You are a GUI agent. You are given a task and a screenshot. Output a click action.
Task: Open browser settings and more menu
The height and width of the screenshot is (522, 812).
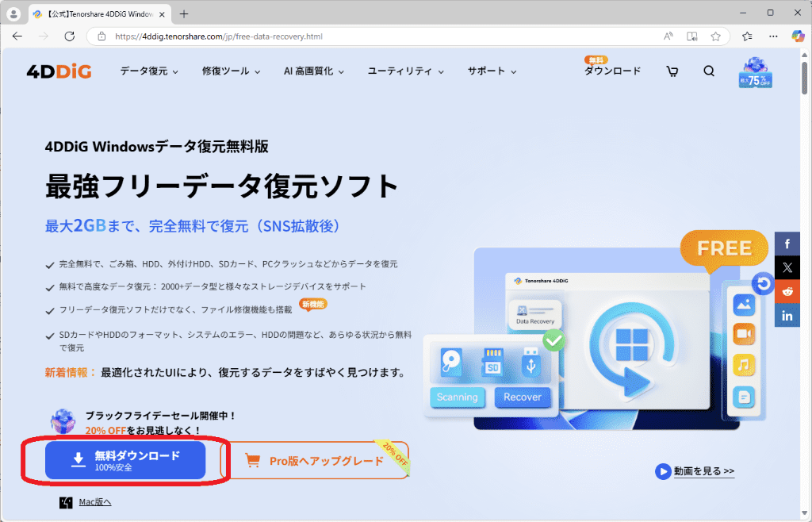point(773,36)
